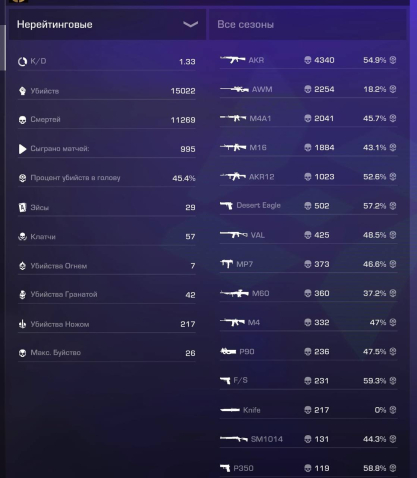Click the Клатчи stat label
The image size is (417, 478).
tap(43, 237)
